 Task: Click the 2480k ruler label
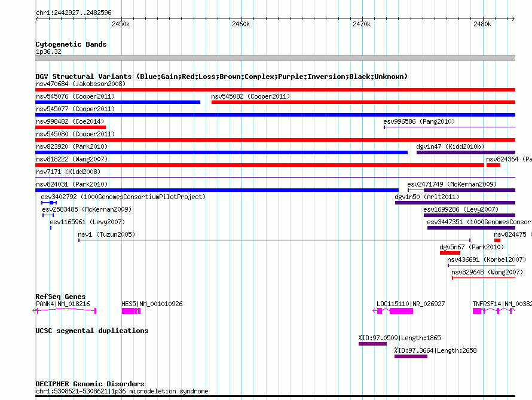[482, 24]
